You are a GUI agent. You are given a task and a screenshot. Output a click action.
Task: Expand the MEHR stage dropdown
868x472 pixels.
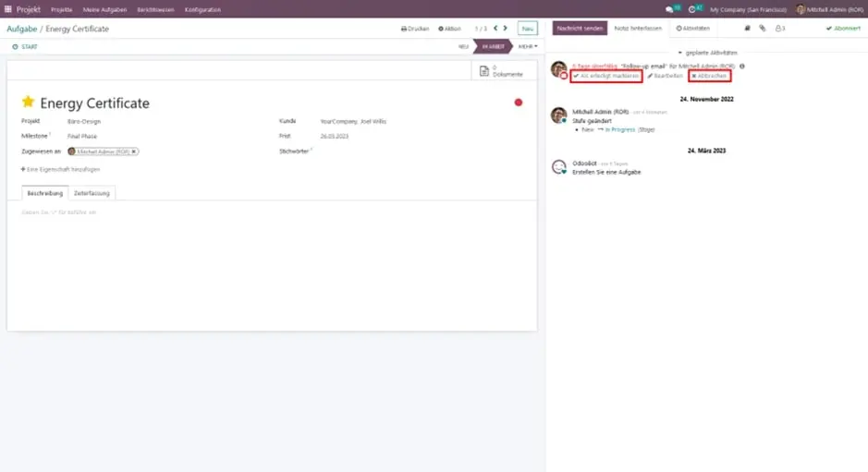point(527,45)
